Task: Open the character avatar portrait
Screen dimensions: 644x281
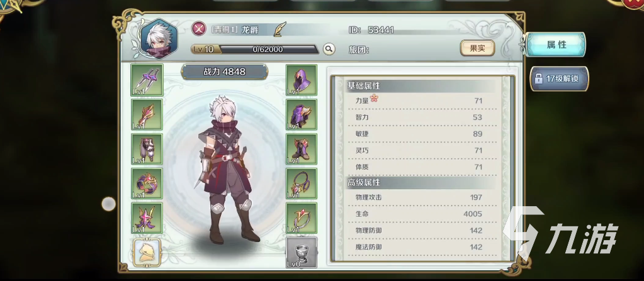Action: click(159, 39)
